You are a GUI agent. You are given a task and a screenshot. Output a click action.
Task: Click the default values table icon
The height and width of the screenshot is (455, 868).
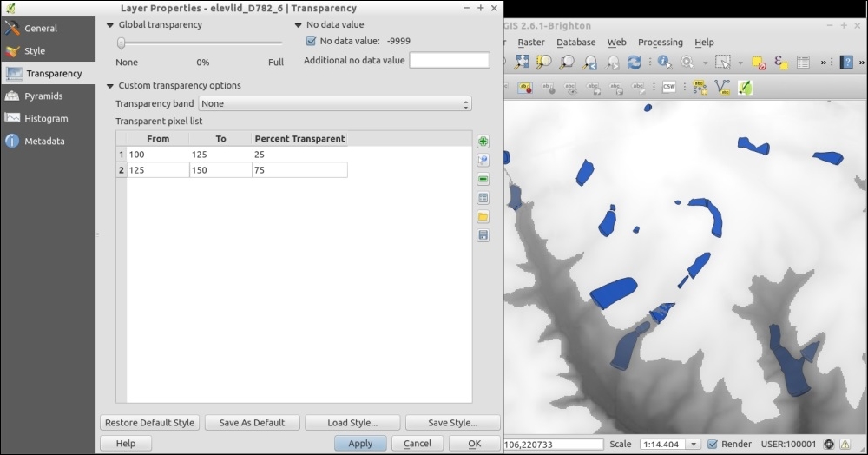483,198
